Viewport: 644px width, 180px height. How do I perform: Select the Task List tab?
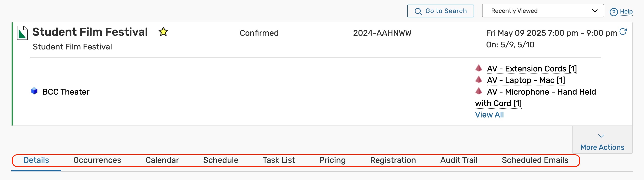279,160
